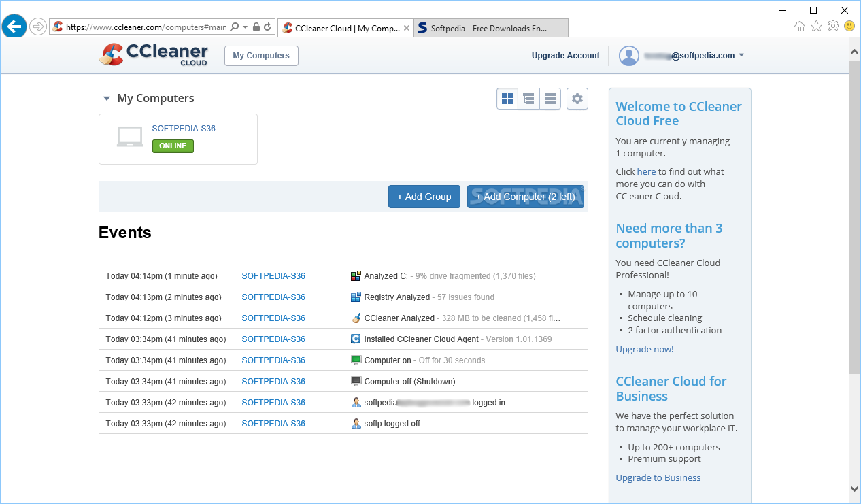861x504 pixels.
Task: Click SOFTPEDIA-S36 in softp logged off row
Action: tap(273, 424)
